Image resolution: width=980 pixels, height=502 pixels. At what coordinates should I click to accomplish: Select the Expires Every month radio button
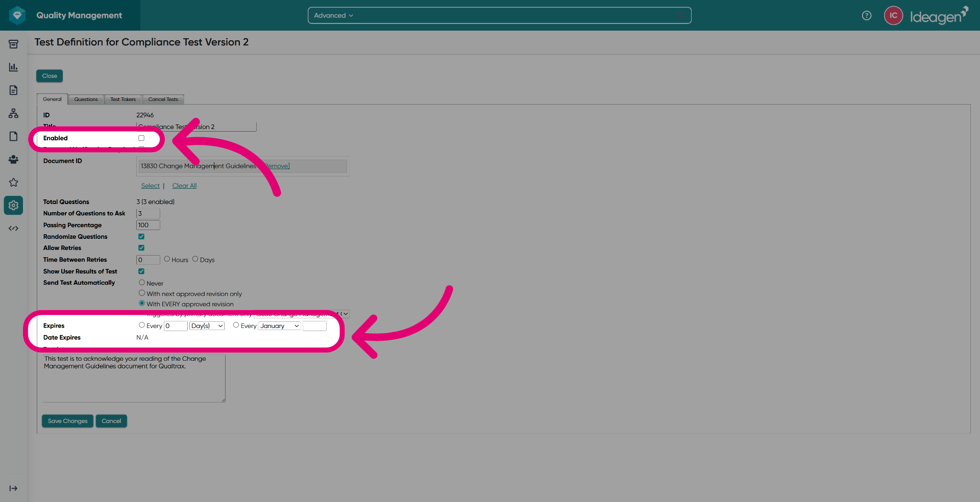(x=236, y=325)
